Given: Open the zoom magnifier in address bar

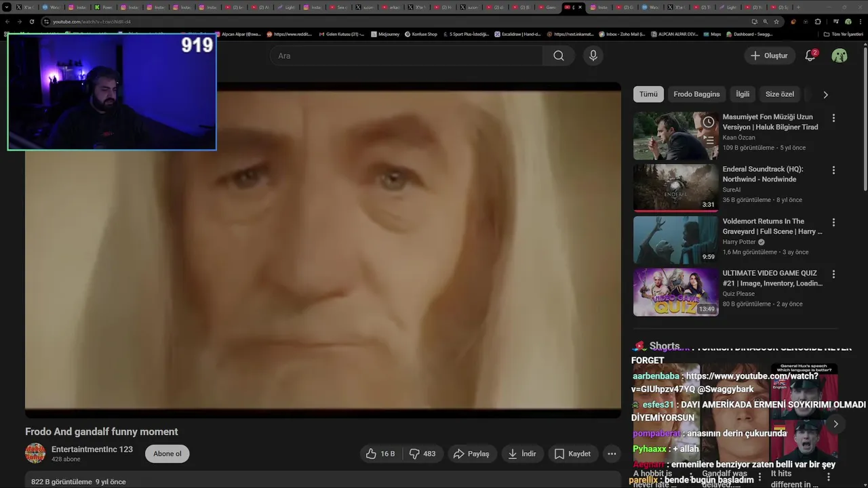Looking at the screenshot, I should (x=765, y=22).
